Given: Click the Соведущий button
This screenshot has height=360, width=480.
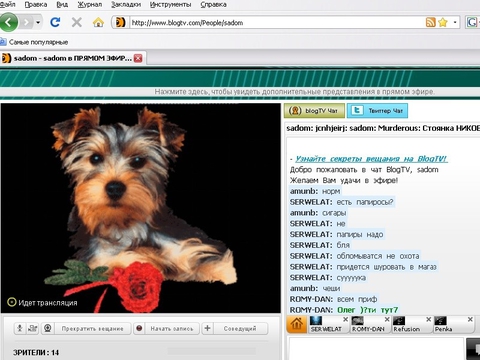Looking at the screenshot, I should (x=240, y=329).
